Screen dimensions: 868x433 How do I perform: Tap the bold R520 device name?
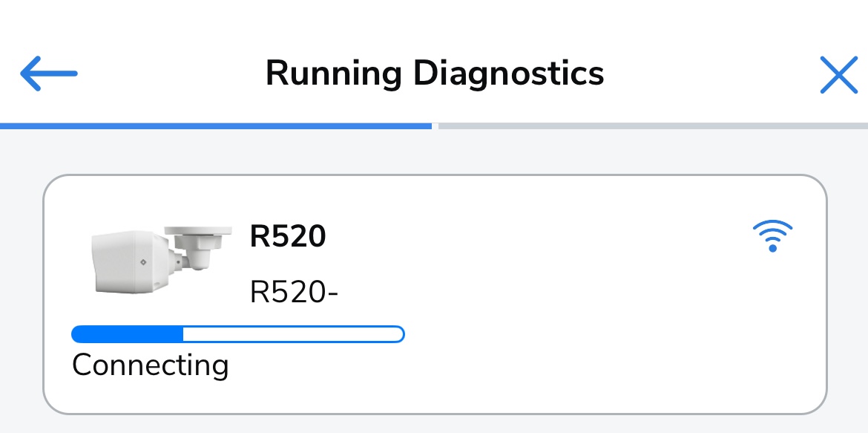288,236
